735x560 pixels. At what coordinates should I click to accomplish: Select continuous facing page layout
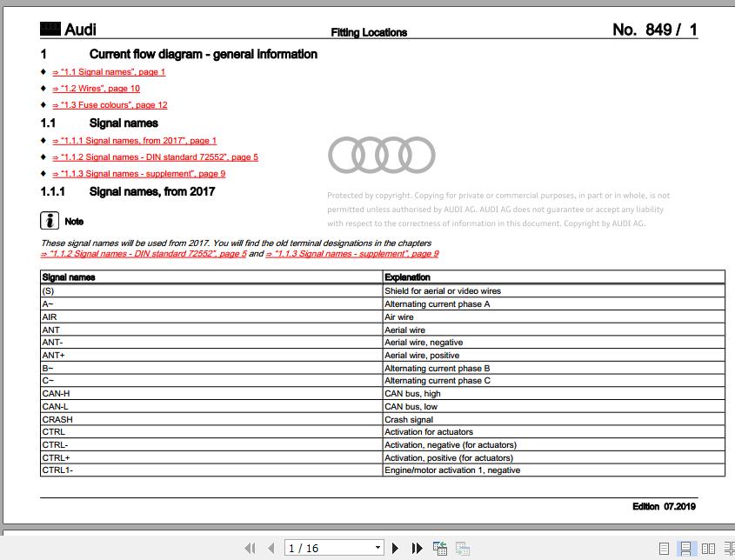coord(730,549)
